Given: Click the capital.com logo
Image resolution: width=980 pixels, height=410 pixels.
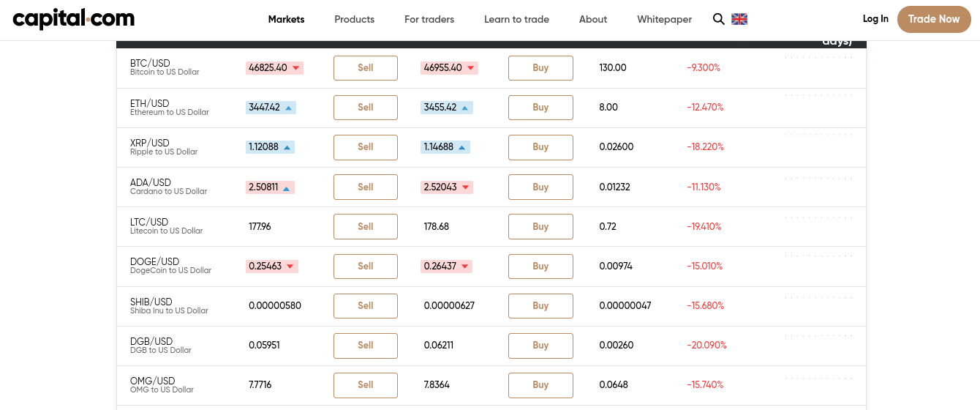Looking at the screenshot, I should (73, 19).
